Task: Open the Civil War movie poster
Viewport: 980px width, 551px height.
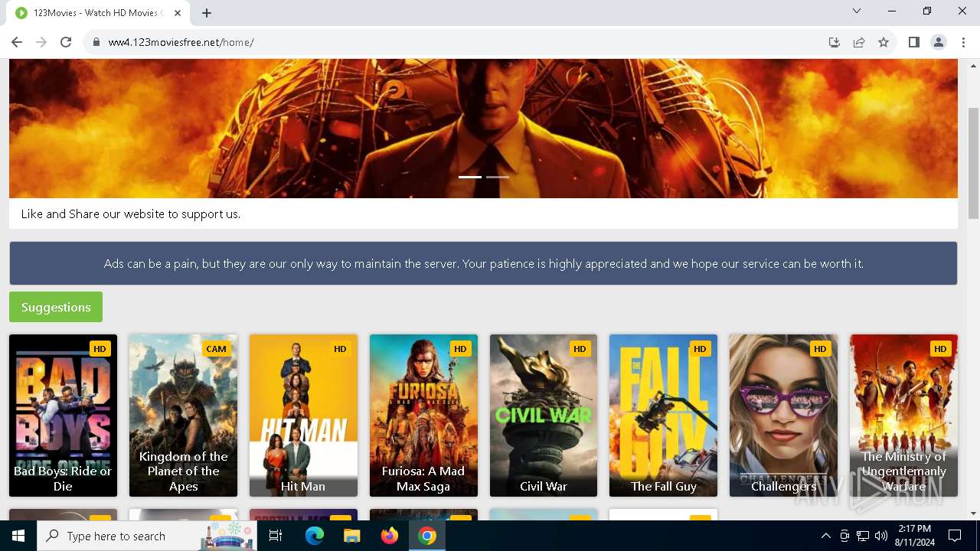Action: point(544,416)
